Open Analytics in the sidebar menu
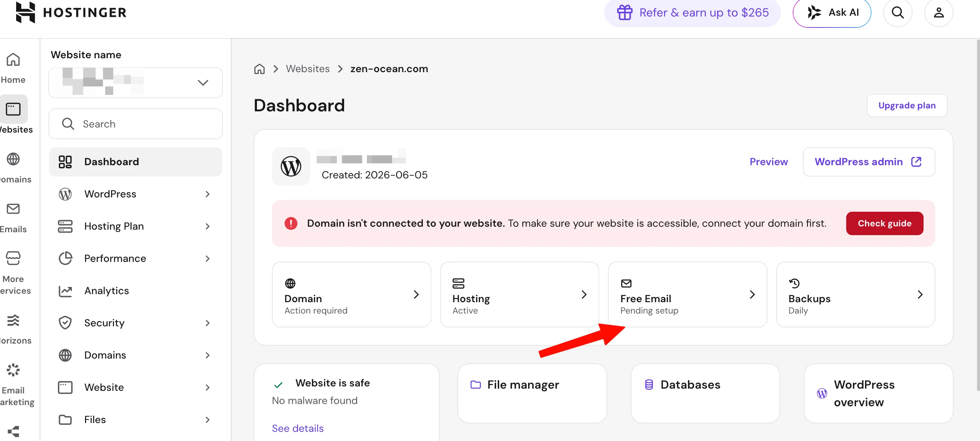This screenshot has width=980, height=441. [136, 291]
